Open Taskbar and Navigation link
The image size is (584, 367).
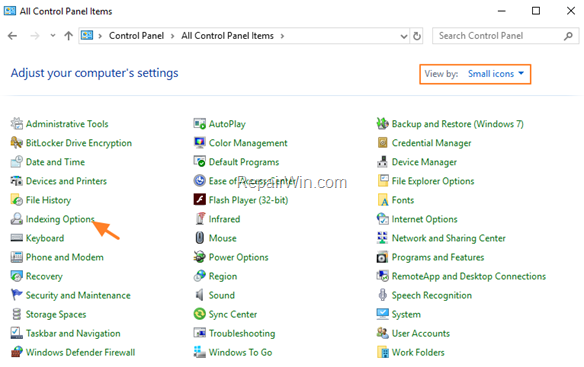73,333
